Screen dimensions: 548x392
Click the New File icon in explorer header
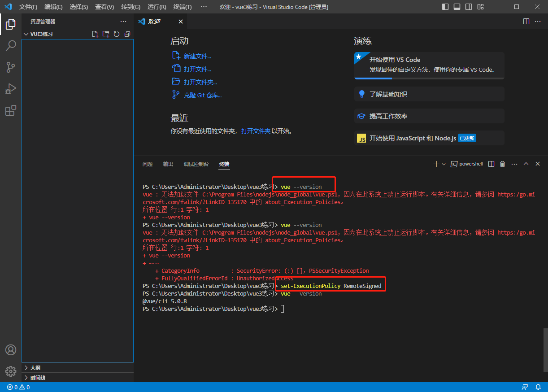coord(95,34)
